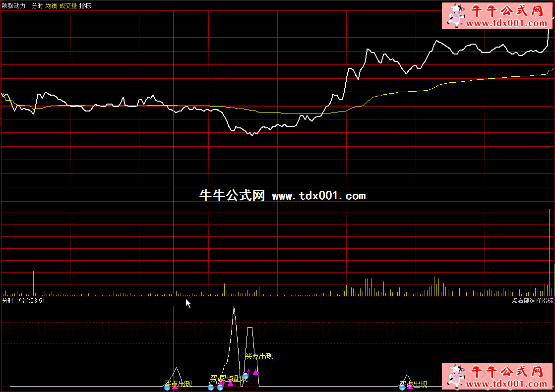Screen dimensions: 555x392
Task: Click the blue ball marker beside the crosshair line
Action: [x=168, y=388]
